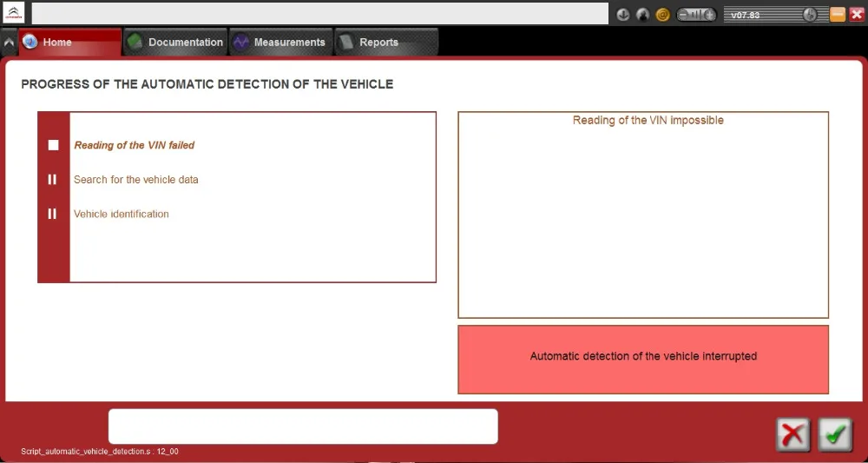Click the Script_automatic_vehicle_detection status text

point(100,452)
